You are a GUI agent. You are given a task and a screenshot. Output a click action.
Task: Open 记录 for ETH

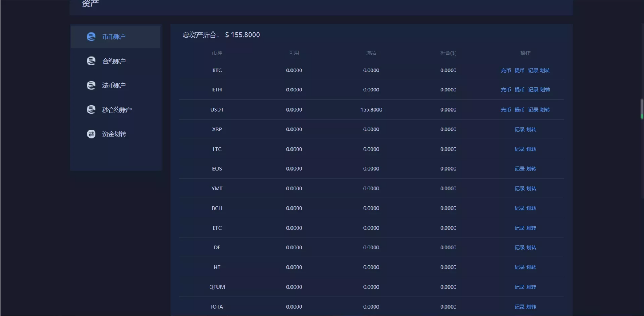pos(533,90)
